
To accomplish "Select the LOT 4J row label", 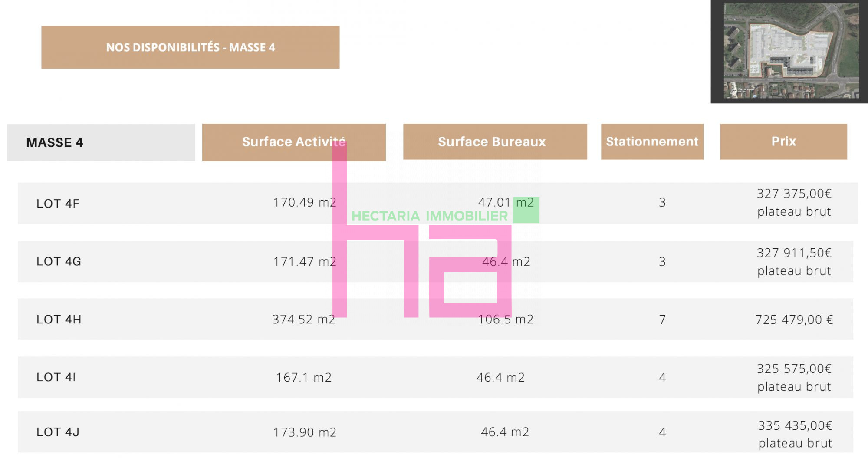I will 58,432.
